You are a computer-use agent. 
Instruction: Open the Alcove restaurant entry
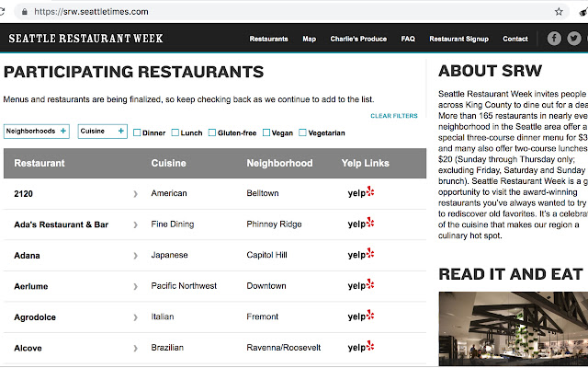click(x=28, y=349)
